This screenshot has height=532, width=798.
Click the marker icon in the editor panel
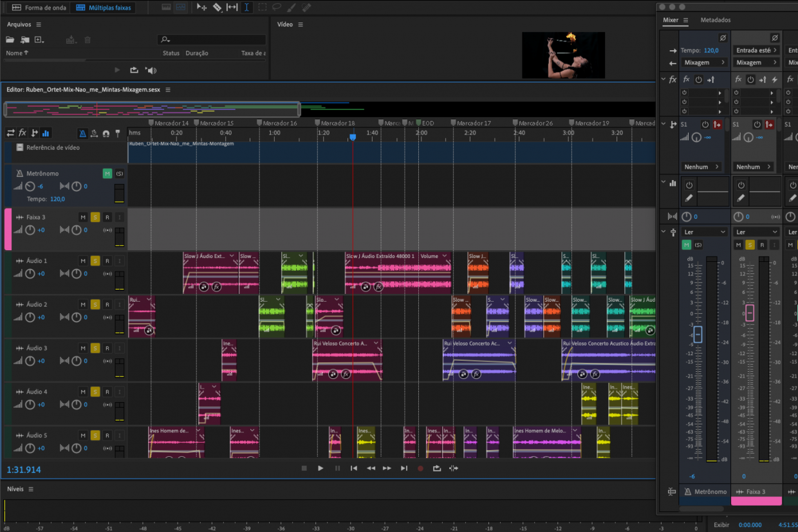[118, 133]
